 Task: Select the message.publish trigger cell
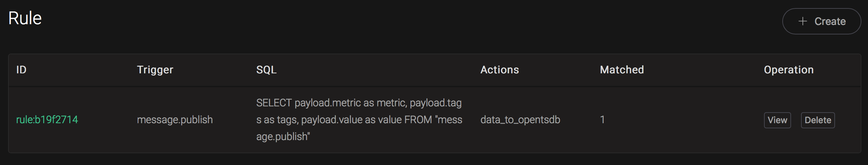coord(175,120)
